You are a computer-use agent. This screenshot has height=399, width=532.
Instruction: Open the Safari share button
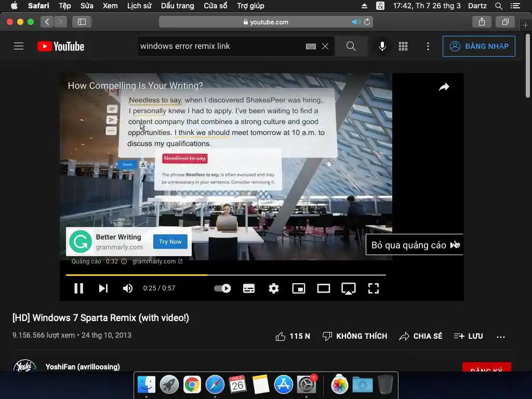[482, 22]
